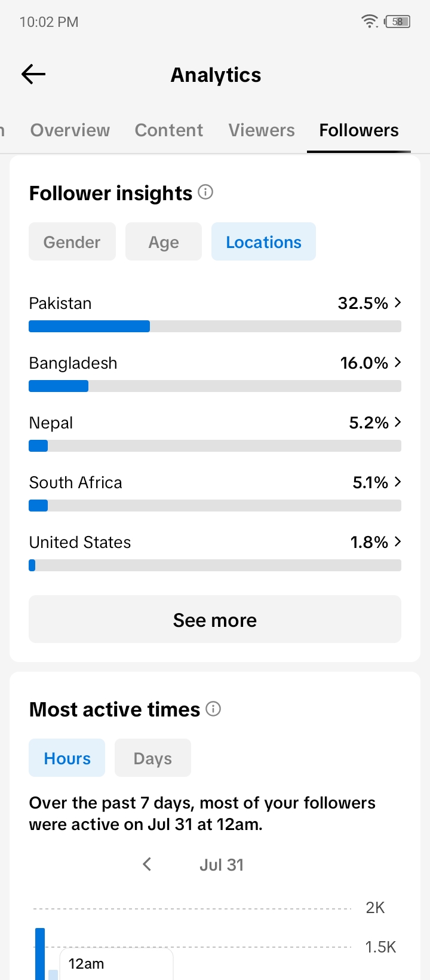This screenshot has height=980, width=430.
Task: Select the Age filter chip
Action: pos(164,241)
